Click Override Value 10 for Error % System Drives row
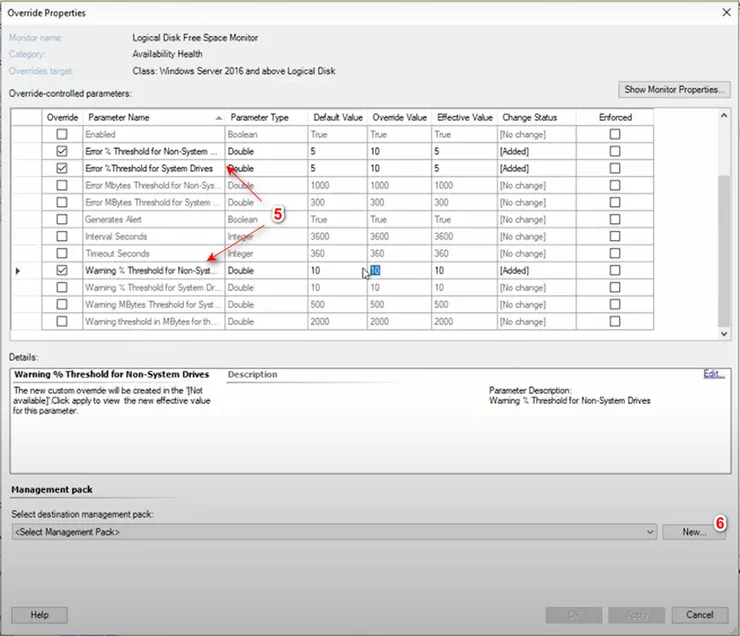The image size is (740, 636). (x=399, y=168)
